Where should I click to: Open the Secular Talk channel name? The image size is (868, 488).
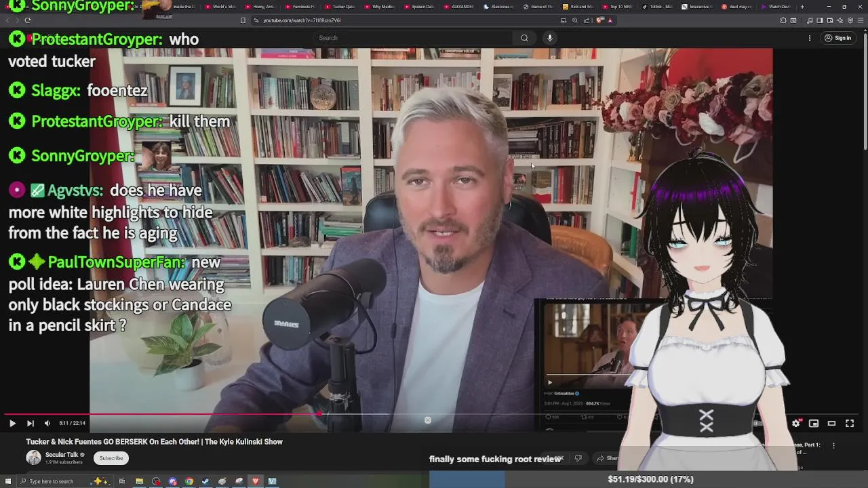[x=62, y=455]
